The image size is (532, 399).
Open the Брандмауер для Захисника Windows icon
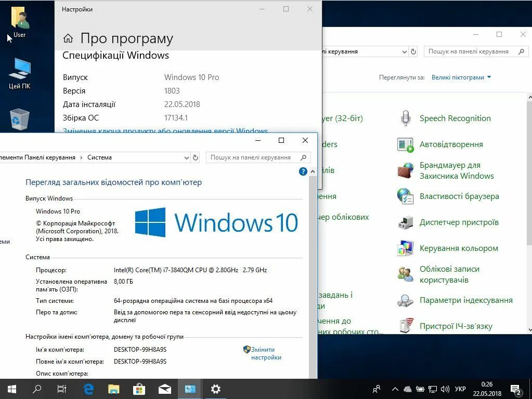point(406,170)
